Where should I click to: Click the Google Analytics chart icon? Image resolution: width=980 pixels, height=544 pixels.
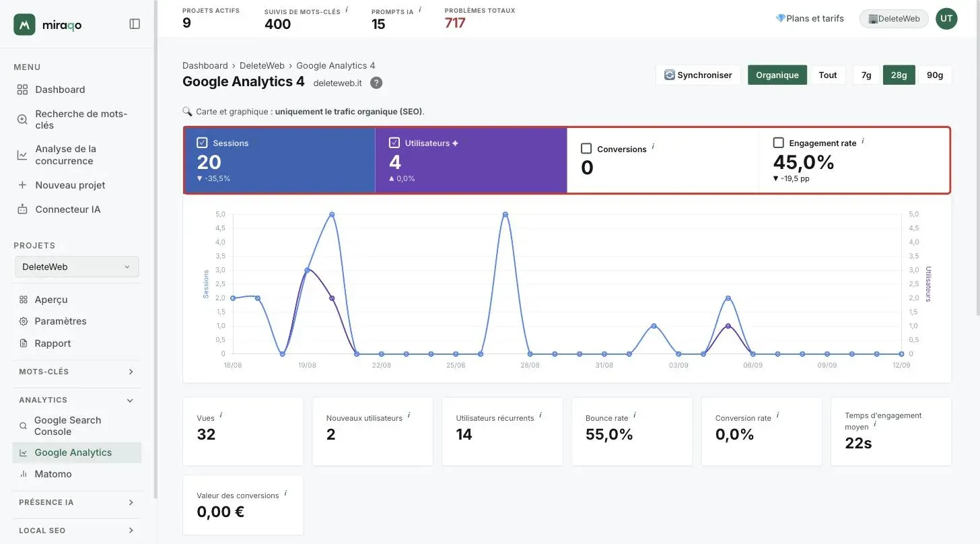click(23, 452)
